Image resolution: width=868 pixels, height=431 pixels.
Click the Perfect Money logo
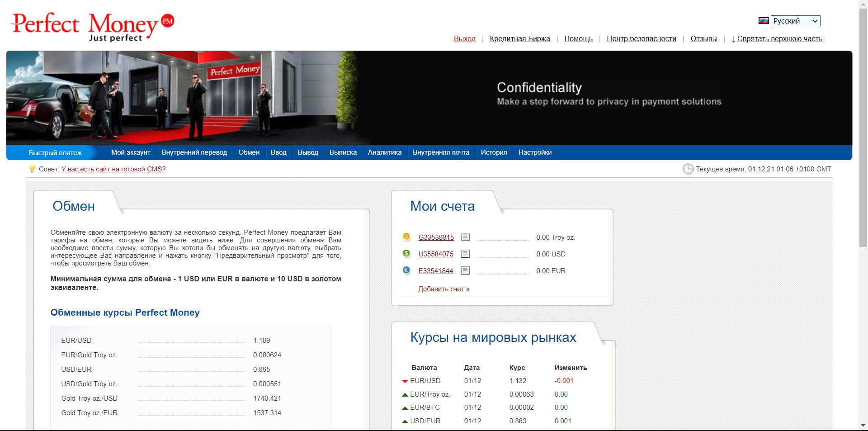pos(92,27)
